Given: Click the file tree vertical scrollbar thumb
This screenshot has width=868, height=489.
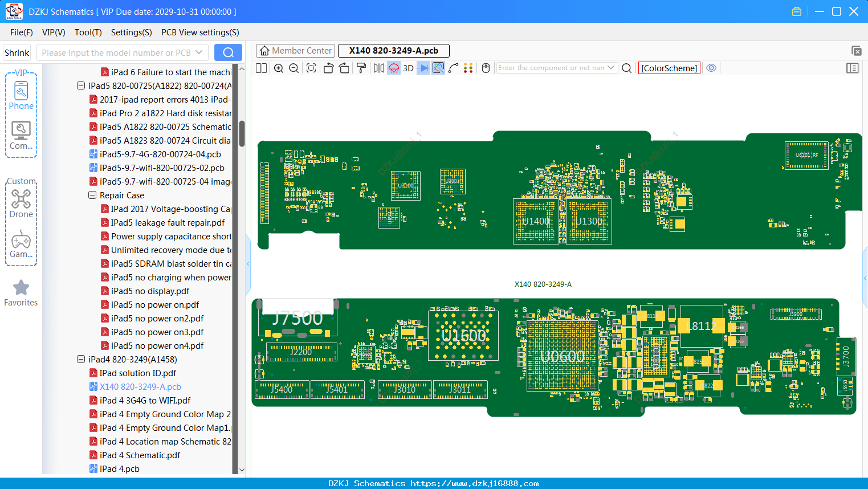Looking at the screenshot, I should click(242, 133).
